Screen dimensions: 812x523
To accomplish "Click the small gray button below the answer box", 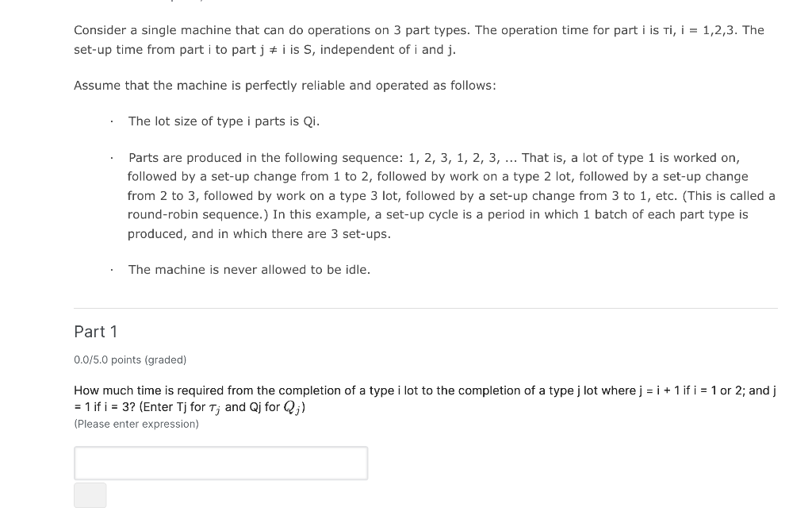I will pos(90,494).
